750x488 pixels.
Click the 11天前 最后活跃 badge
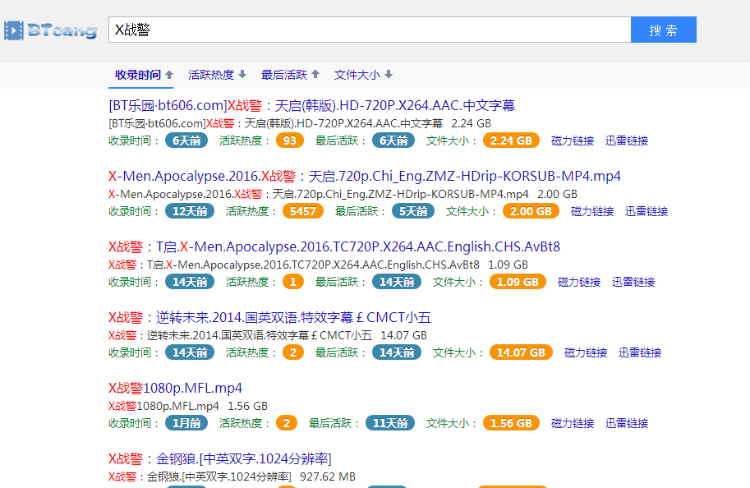(x=390, y=423)
